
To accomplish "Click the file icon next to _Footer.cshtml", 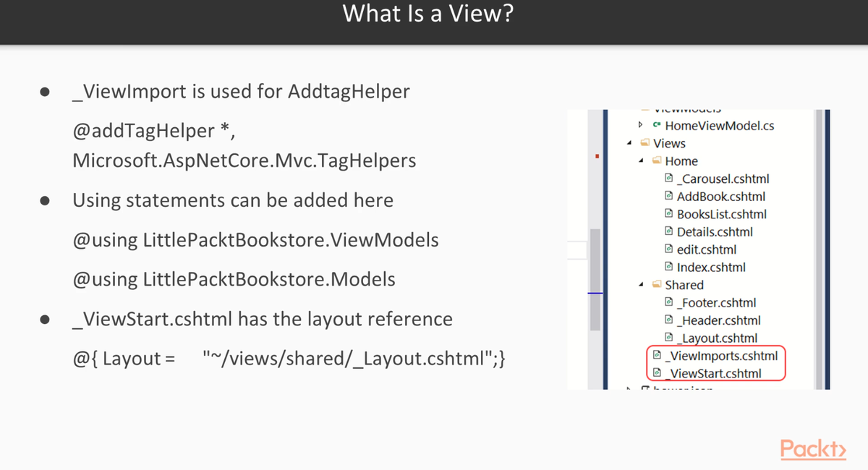I will (669, 303).
